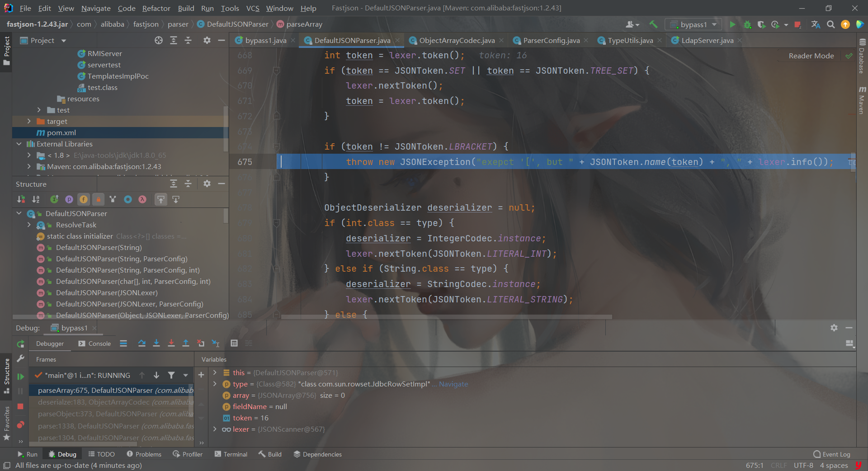868x471 pixels.
Task: Click the Drop Frame icon
Action: click(x=201, y=344)
